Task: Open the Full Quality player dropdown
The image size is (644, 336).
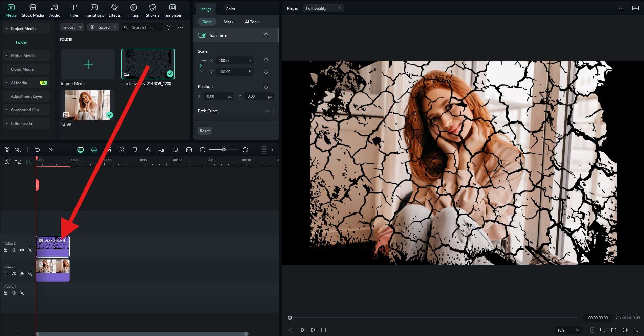Action: pos(323,8)
